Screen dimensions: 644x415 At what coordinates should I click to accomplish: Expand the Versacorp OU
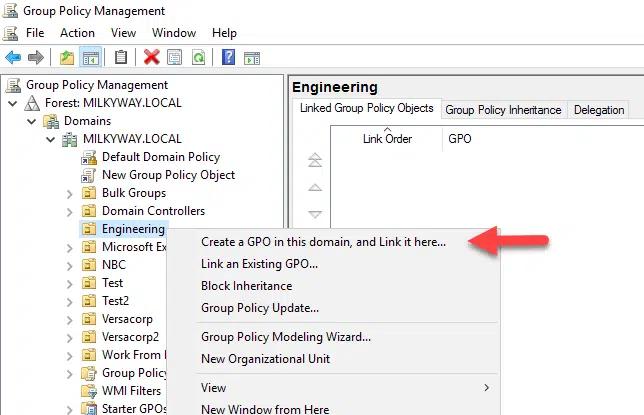point(70,320)
